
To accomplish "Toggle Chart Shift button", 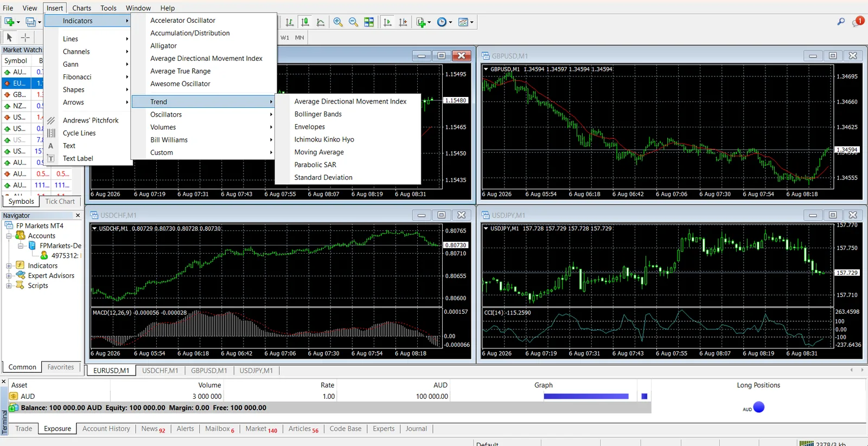I will [x=403, y=22].
